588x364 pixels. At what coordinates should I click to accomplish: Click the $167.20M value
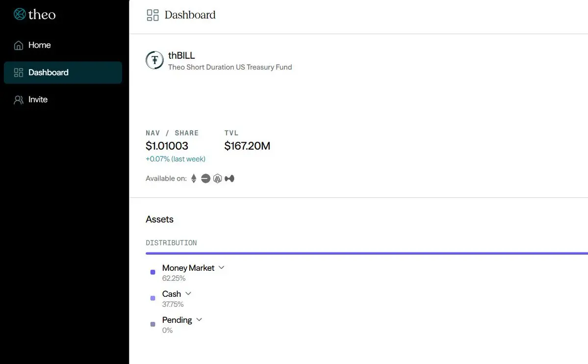pyautogui.click(x=247, y=146)
